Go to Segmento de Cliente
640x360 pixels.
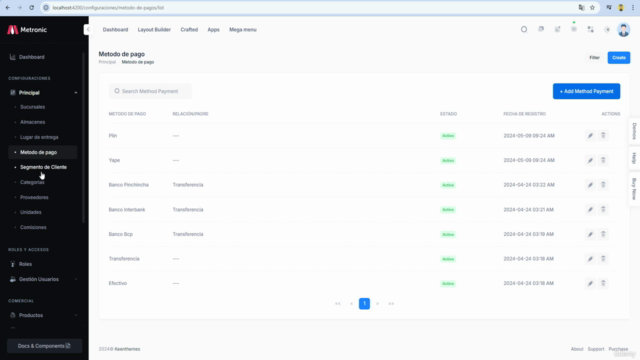43,167
